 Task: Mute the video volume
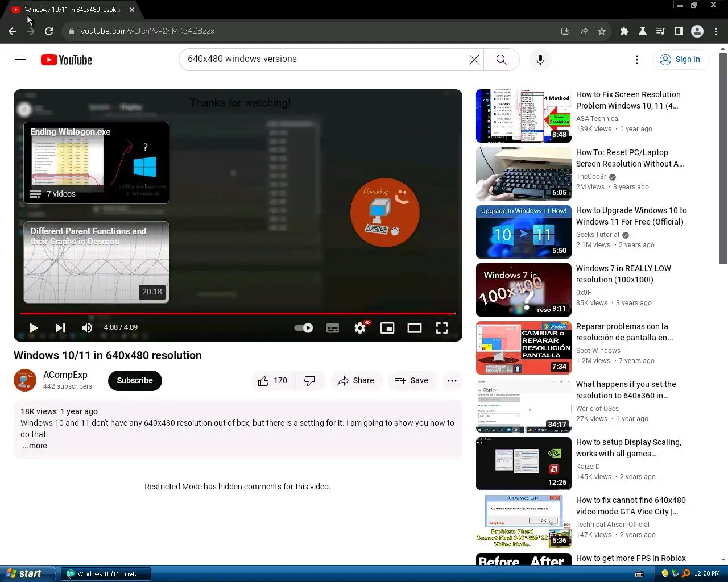pyautogui.click(x=86, y=328)
